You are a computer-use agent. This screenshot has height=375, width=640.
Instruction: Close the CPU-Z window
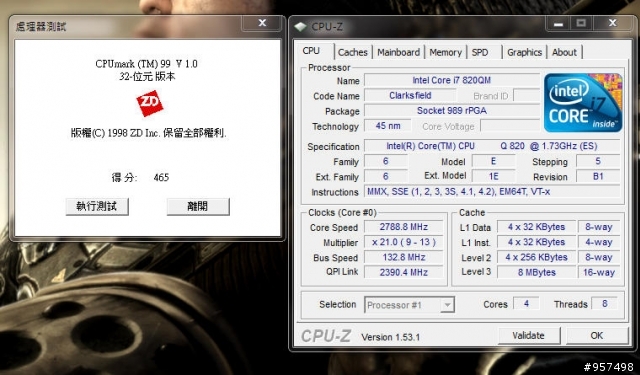pos(612,23)
